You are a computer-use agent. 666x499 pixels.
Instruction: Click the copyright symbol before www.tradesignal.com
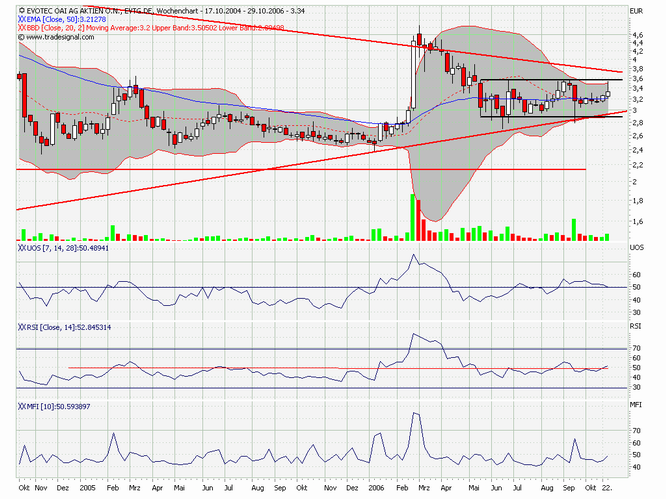[21, 37]
